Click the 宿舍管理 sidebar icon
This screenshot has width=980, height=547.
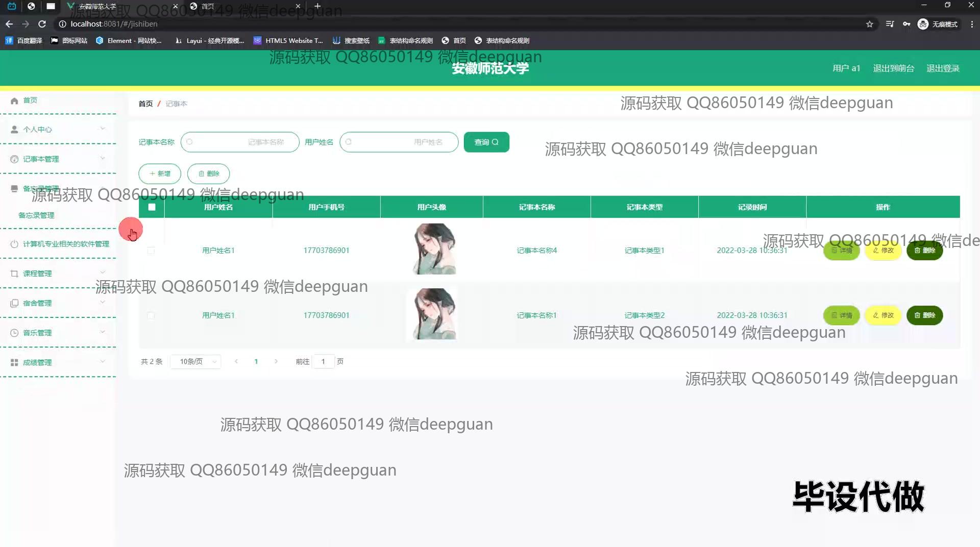pyautogui.click(x=14, y=303)
